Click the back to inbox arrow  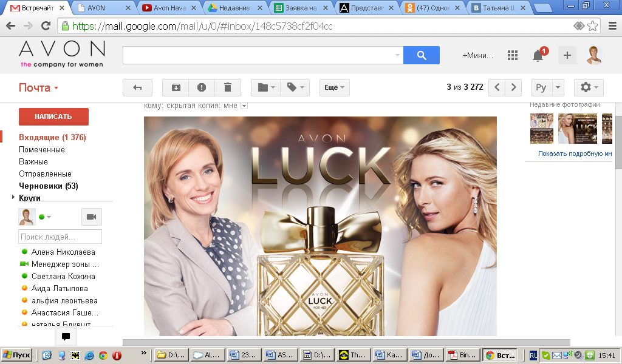pyautogui.click(x=137, y=87)
